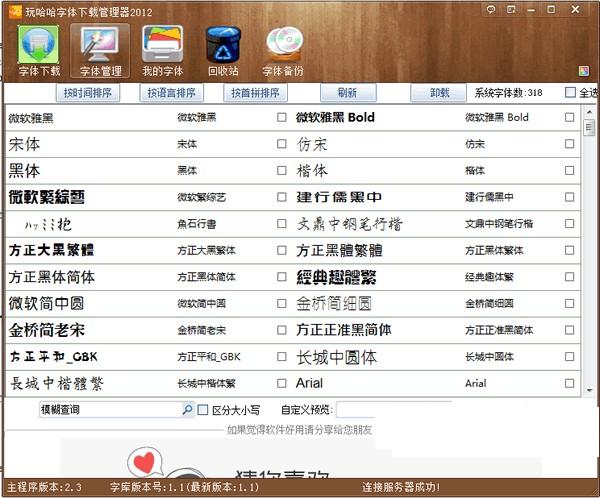The height and width of the screenshot is (498, 600).
Task: Toggle the 全选 select-all checkbox
Action: 570,92
